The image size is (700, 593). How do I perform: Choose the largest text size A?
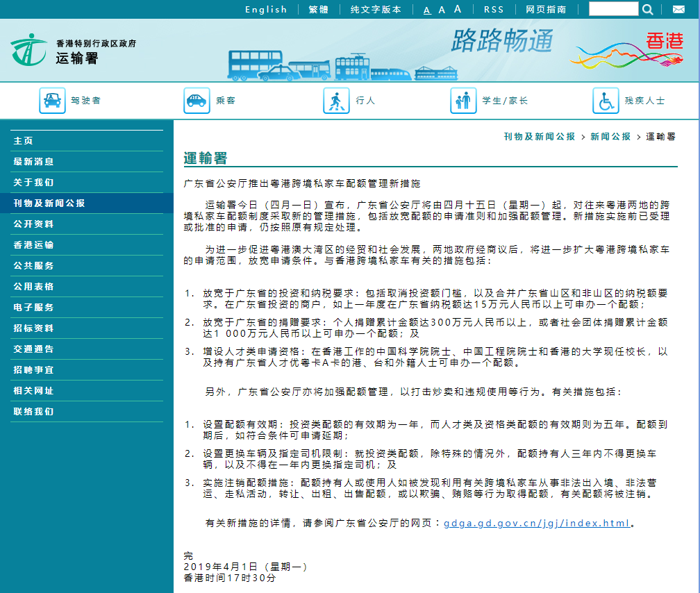pos(458,9)
